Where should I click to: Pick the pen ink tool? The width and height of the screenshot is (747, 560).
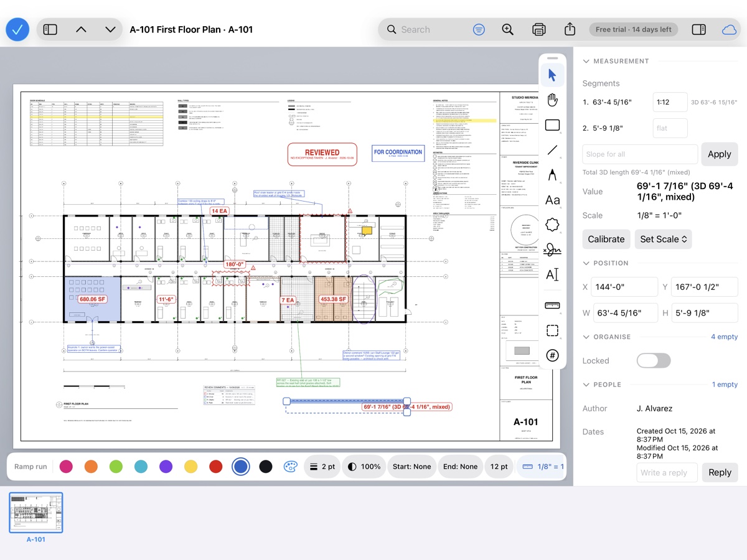click(552, 175)
